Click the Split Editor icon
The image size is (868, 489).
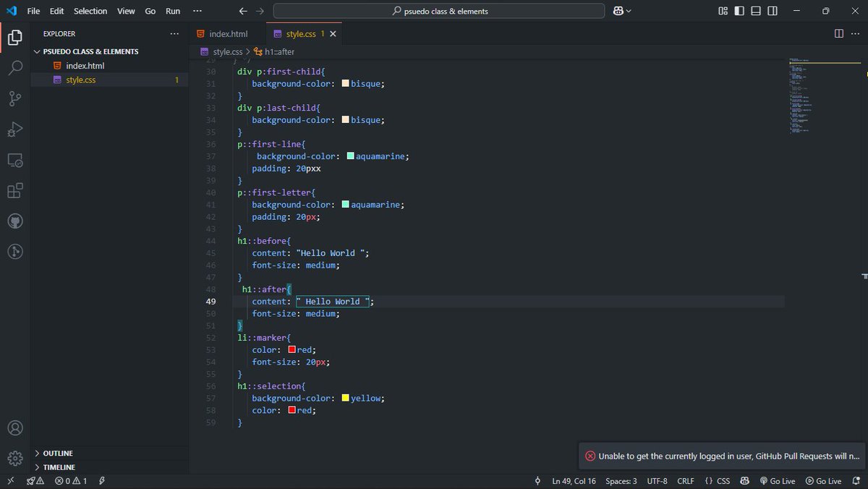(838, 33)
